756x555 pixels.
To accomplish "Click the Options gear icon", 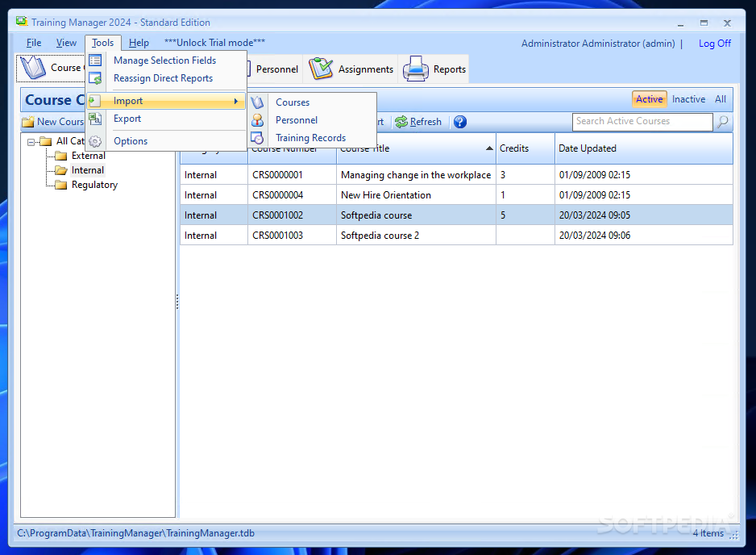I will coord(95,141).
